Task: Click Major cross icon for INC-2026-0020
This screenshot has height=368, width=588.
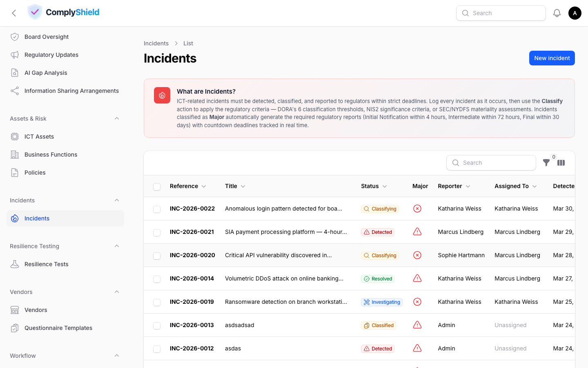Action: coord(417,255)
